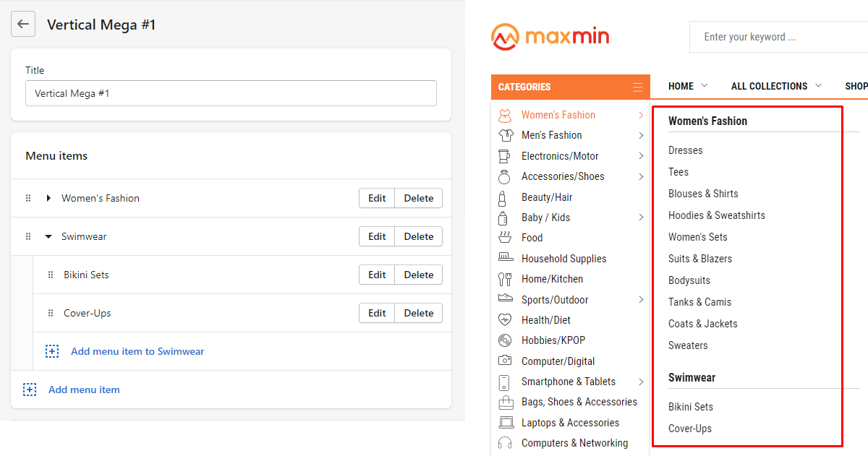
Task: Click the drag handle beside Women's Fashion
Action: 28,198
